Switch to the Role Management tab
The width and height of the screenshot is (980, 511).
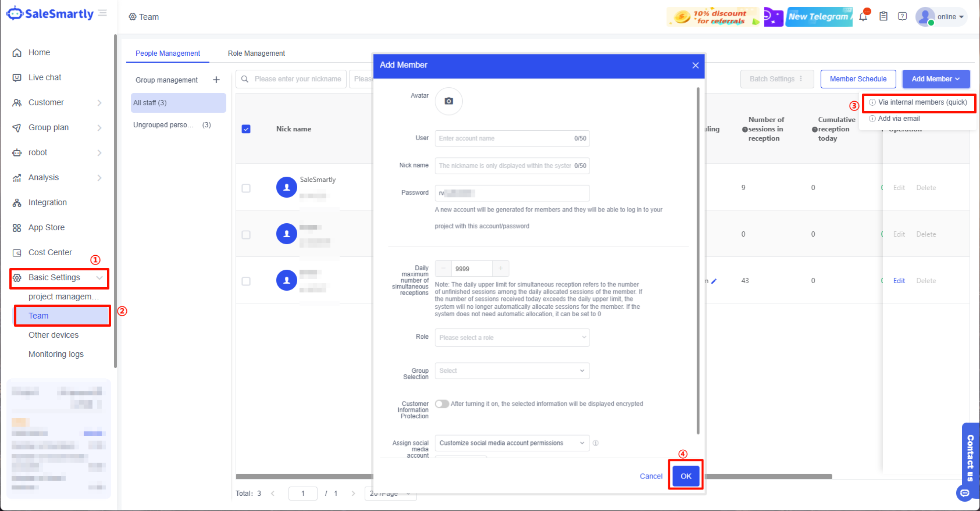click(x=256, y=53)
